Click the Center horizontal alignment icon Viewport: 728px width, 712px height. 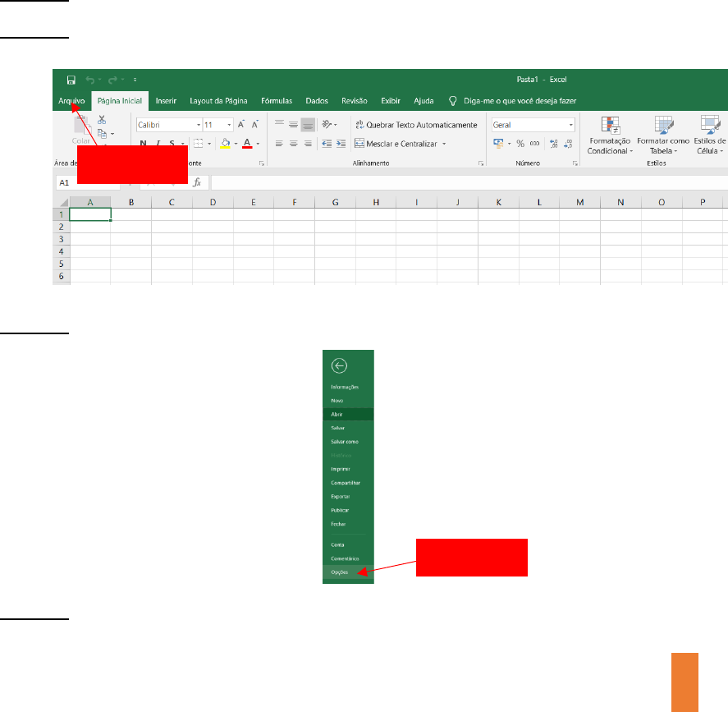coord(293,143)
